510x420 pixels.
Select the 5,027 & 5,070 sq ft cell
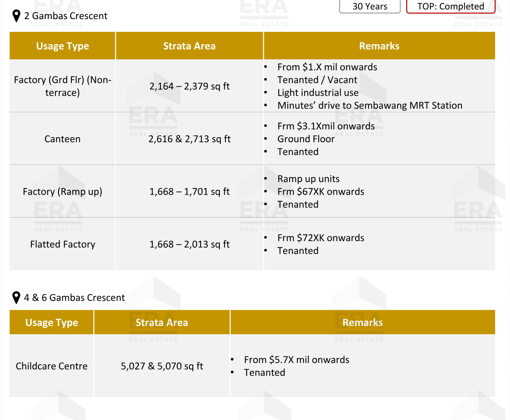162,366
